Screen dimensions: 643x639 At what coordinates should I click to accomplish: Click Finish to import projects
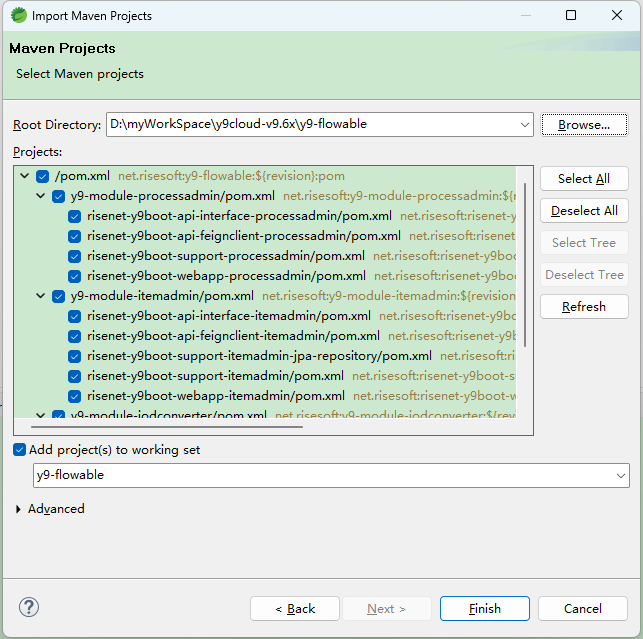point(485,609)
